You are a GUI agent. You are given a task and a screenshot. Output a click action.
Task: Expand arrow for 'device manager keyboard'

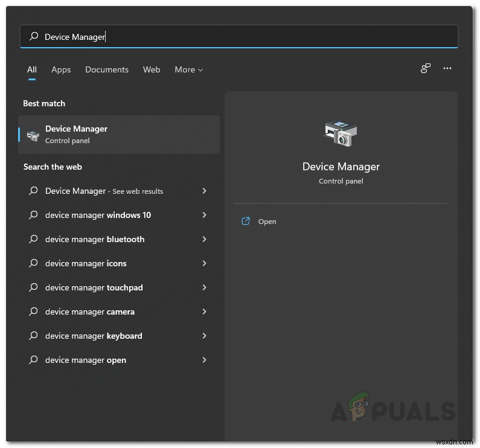(x=204, y=336)
